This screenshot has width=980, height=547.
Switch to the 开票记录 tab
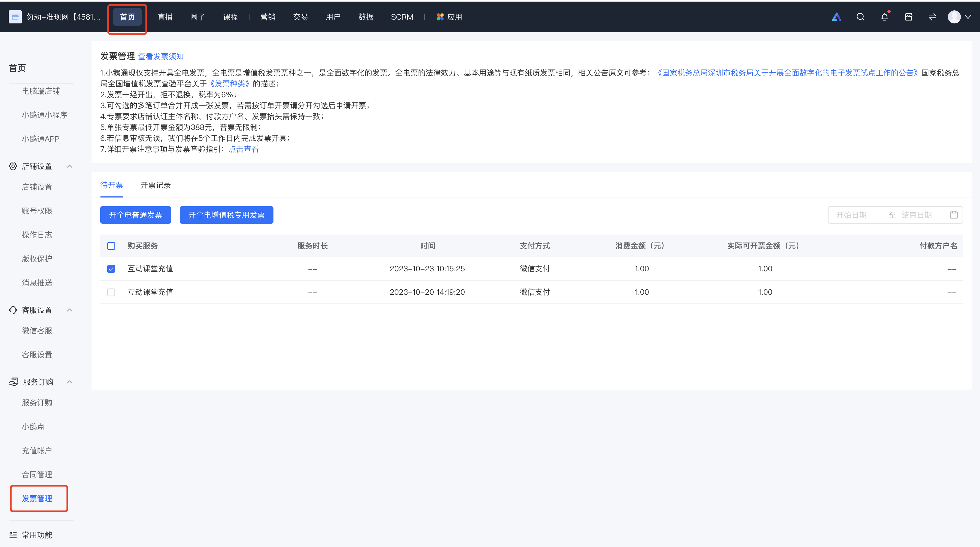click(x=155, y=185)
